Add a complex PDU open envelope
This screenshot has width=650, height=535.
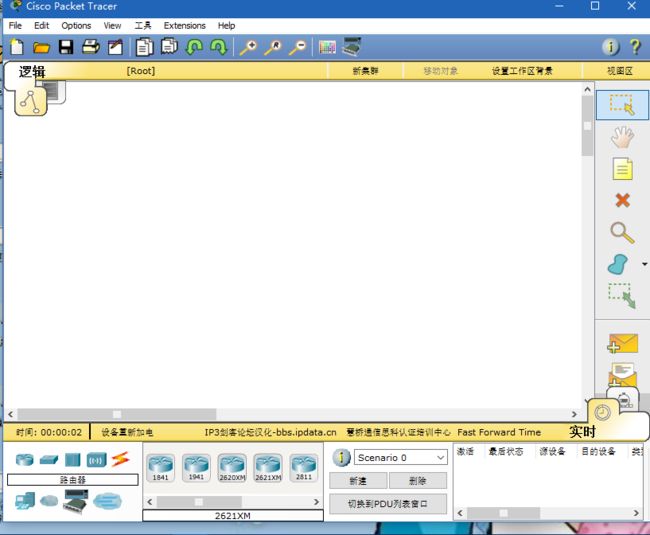(x=622, y=375)
